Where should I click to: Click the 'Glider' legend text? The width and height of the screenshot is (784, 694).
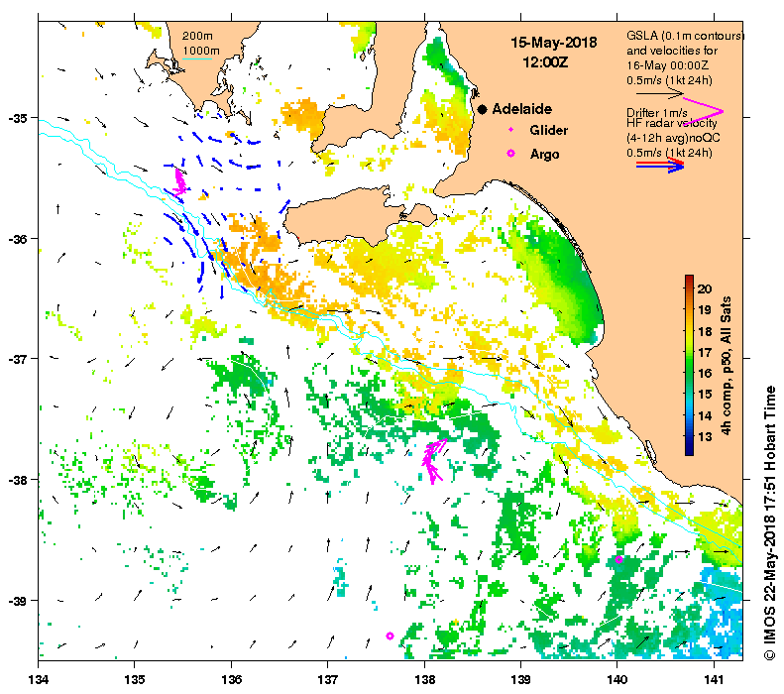point(548,130)
